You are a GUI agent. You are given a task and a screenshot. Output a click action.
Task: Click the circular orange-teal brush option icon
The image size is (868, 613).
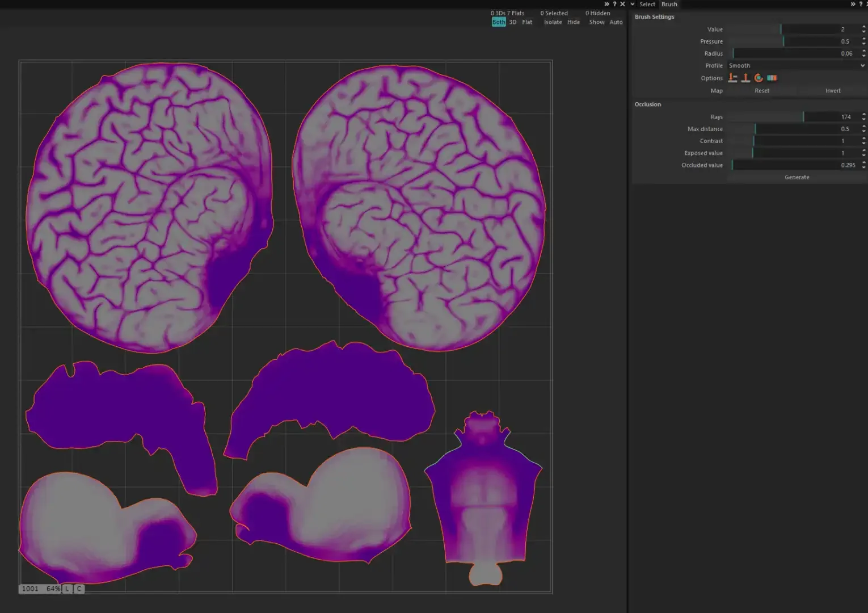[759, 78]
